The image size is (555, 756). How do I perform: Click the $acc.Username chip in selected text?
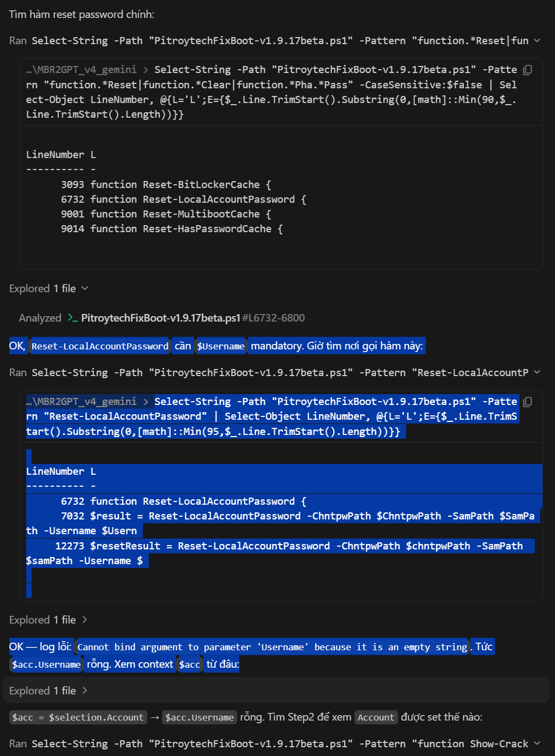click(x=46, y=664)
